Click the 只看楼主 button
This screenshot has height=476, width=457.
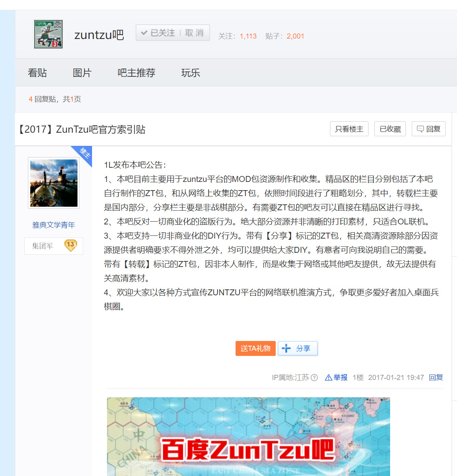coord(349,129)
